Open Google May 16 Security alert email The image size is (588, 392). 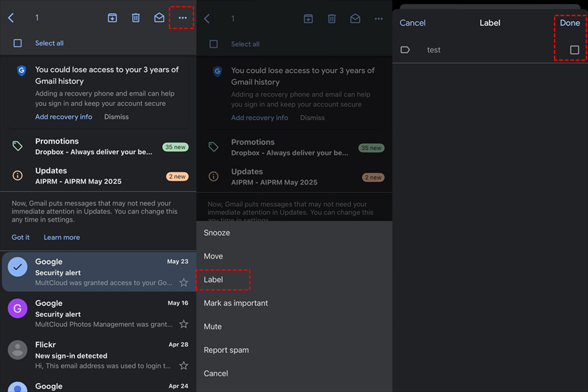[98, 313]
